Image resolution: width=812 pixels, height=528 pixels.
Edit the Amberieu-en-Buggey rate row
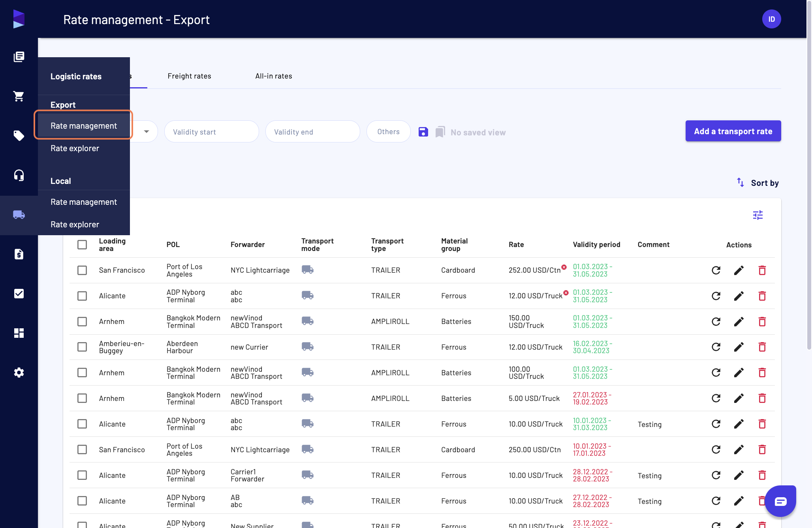(739, 347)
